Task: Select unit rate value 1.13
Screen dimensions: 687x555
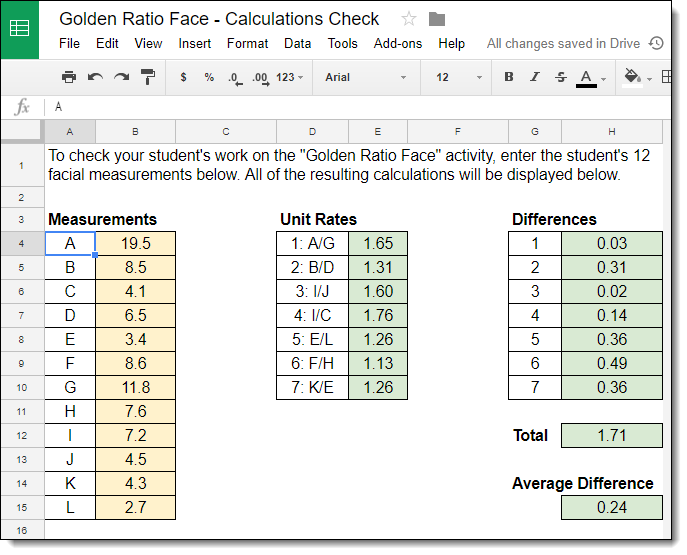Action: 378,363
